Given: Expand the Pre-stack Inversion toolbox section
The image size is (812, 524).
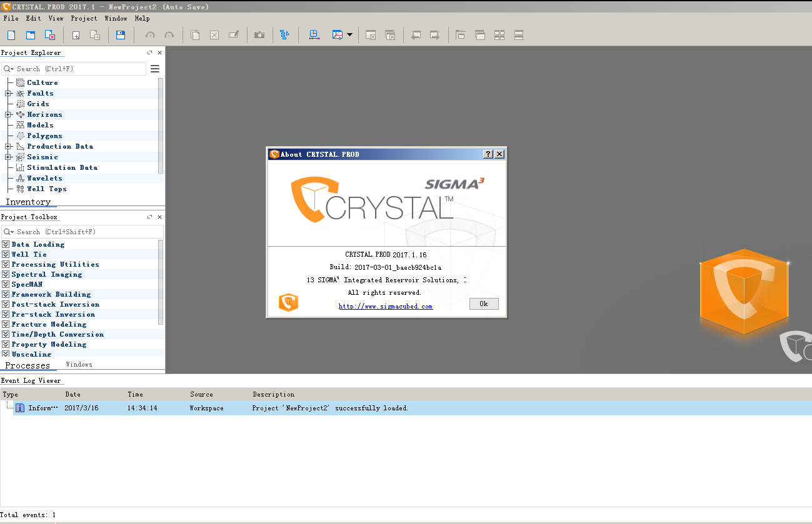Looking at the screenshot, I should pos(6,314).
